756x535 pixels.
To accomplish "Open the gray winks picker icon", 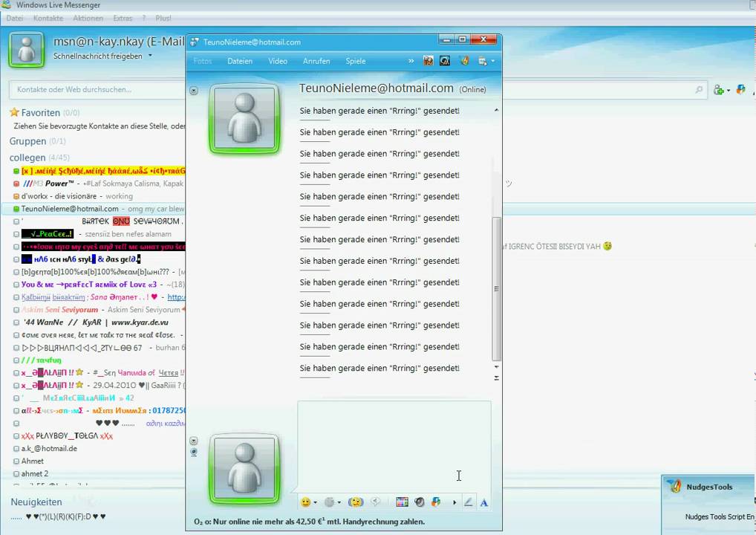I will click(x=329, y=502).
